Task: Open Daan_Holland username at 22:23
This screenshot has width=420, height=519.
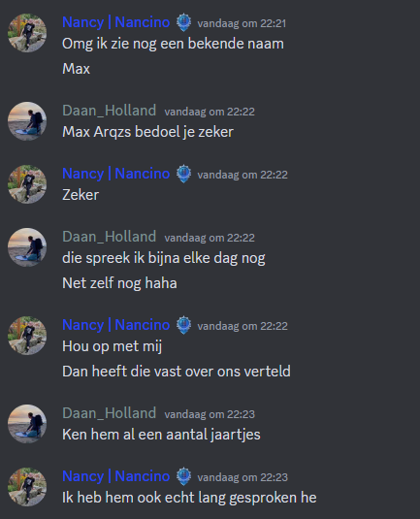Action: (x=109, y=413)
